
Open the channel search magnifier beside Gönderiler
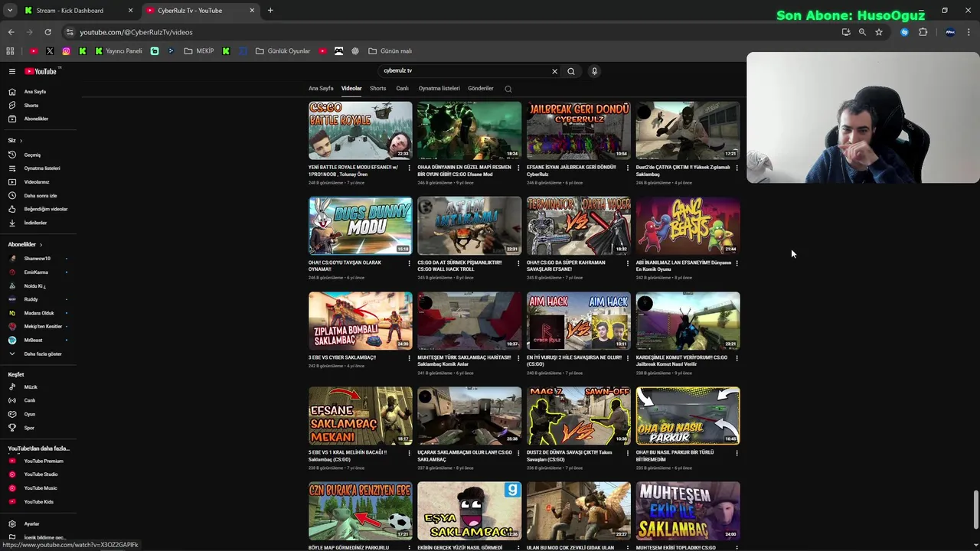point(508,89)
